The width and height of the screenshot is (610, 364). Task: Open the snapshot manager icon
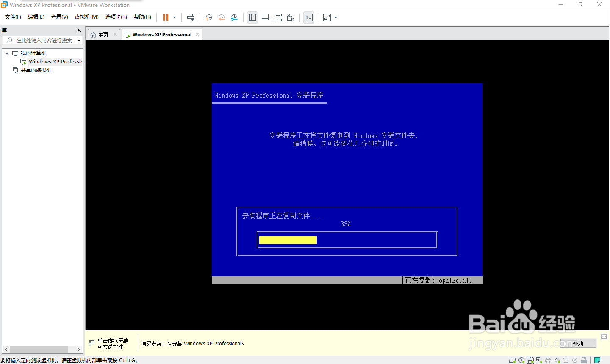tap(234, 17)
